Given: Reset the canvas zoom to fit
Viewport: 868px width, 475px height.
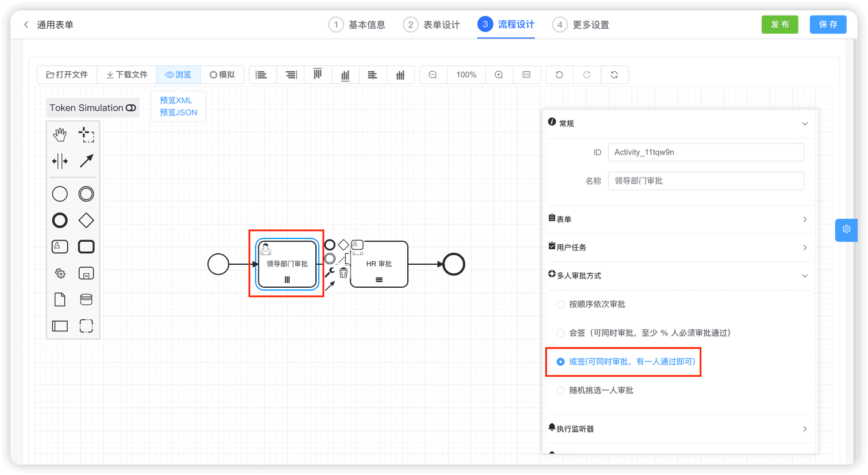Looking at the screenshot, I should 526,75.
